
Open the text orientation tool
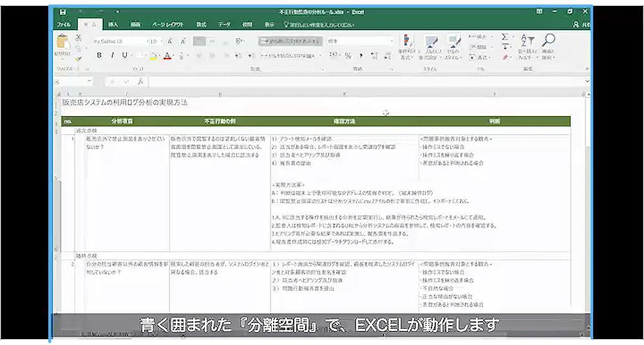coord(240,41)
